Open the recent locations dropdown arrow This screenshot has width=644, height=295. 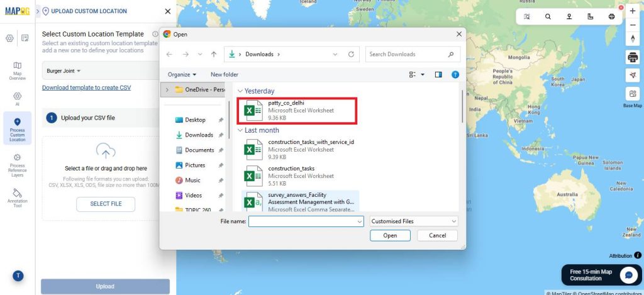200,54
